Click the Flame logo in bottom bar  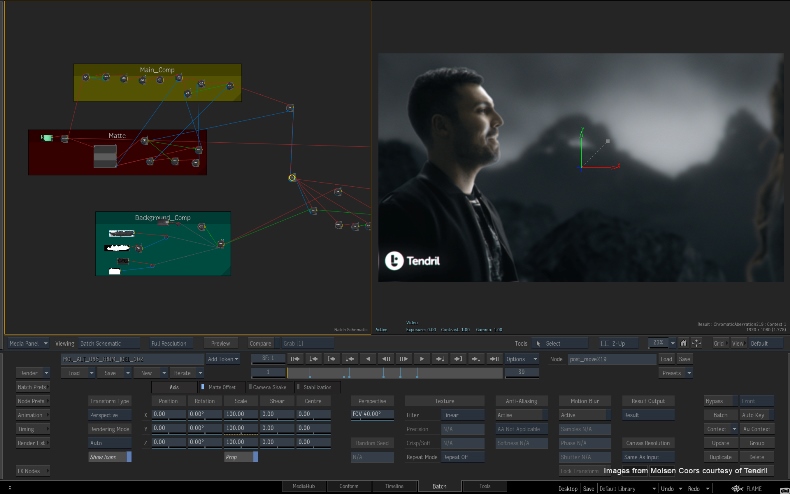(x=738, y=488)
